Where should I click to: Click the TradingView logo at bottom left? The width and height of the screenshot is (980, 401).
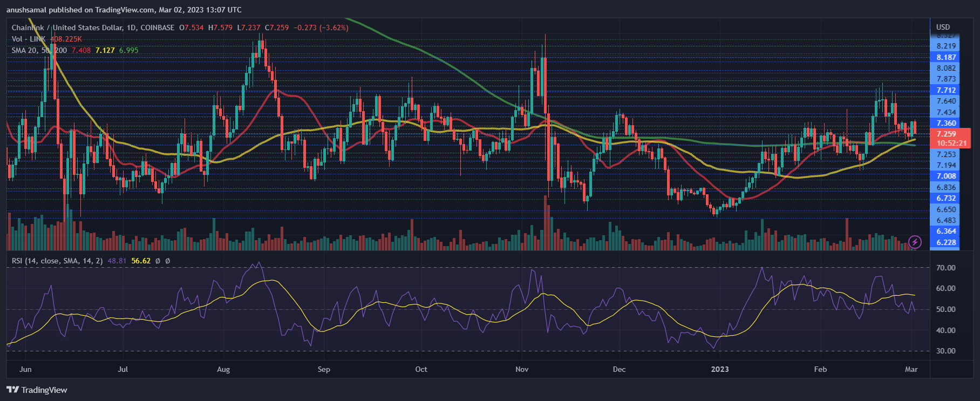37,390
